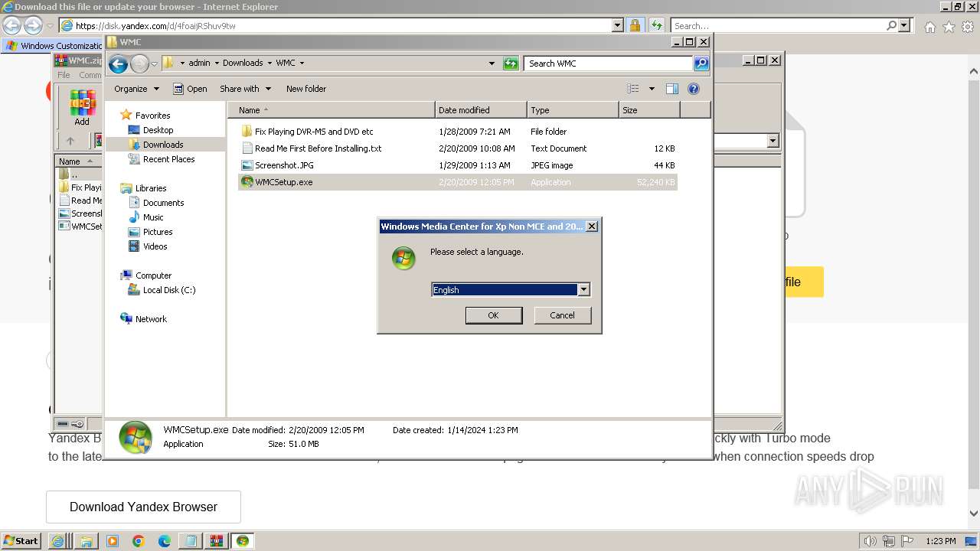Change view using the view icon
This screenshot has width=980, height=551.
tap(633, 89)
